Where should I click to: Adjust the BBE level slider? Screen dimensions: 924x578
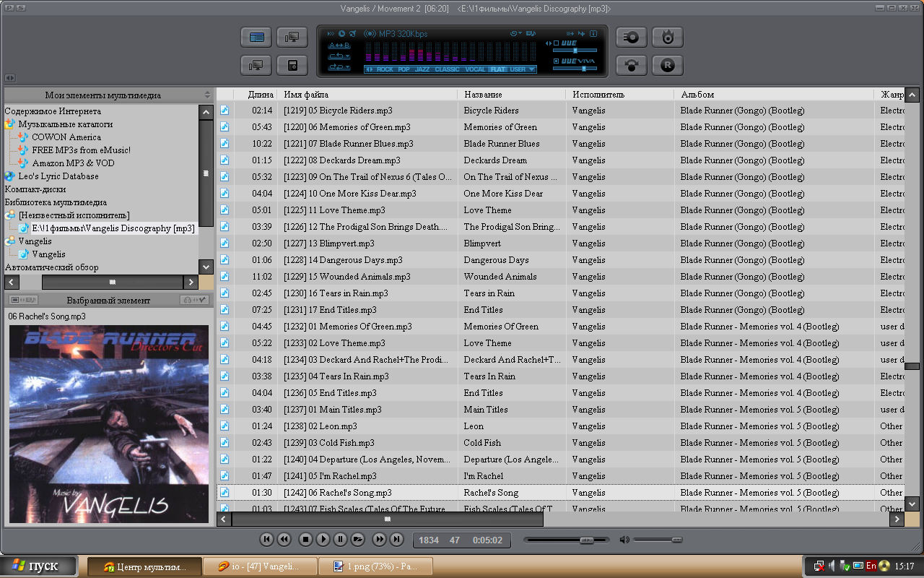tap(575, 51)
